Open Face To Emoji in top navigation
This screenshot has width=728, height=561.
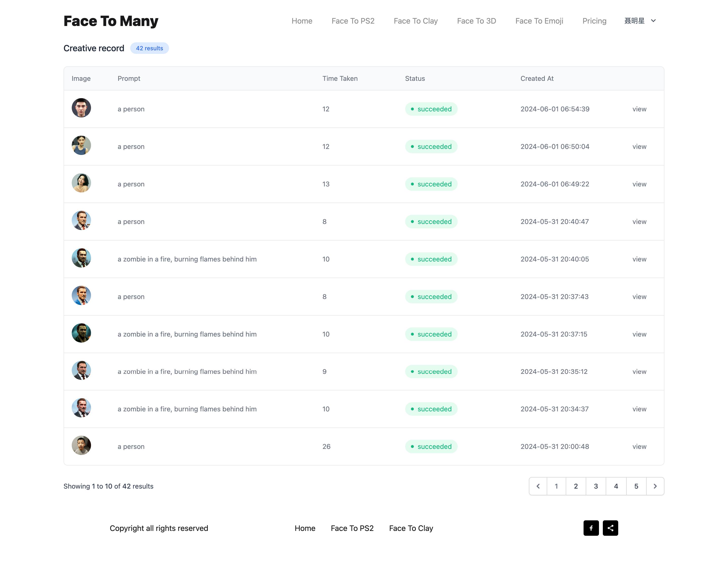pyautogui.click(x=539, y=21)
